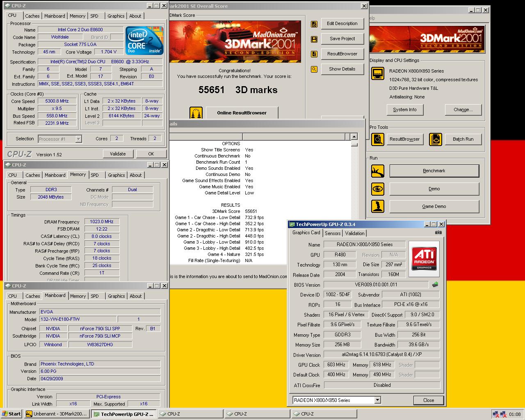Click the Batch Run button

pyautogui.click(x=463, y=139)
